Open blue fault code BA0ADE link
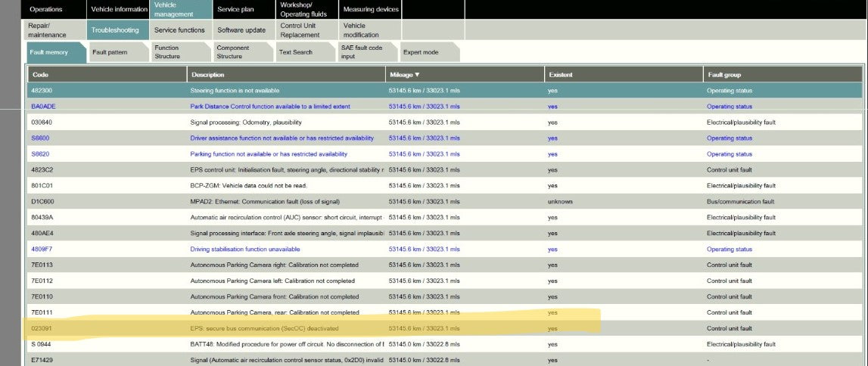 [44, 107]
